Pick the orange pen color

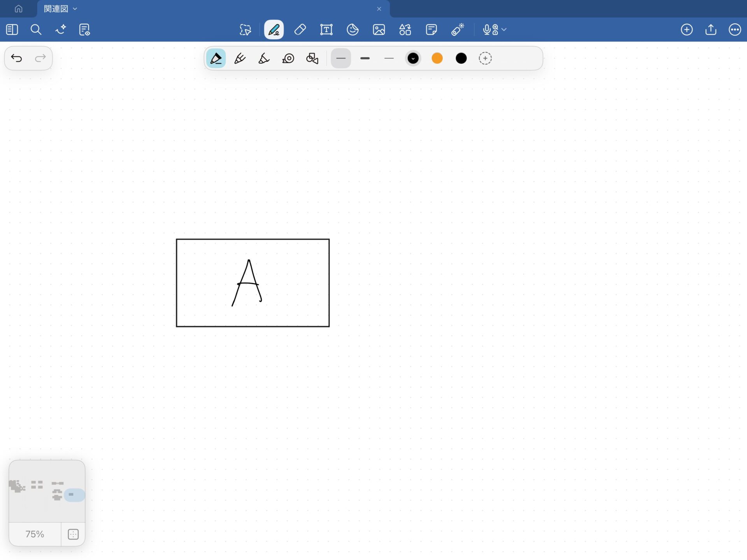click(437, 58)
